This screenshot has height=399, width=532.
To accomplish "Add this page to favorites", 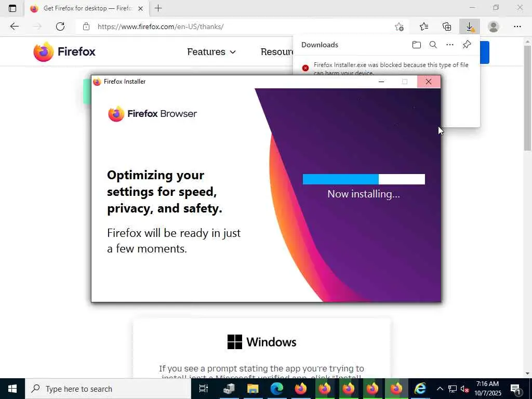I will pyautogui.click(x=399, y=26).
